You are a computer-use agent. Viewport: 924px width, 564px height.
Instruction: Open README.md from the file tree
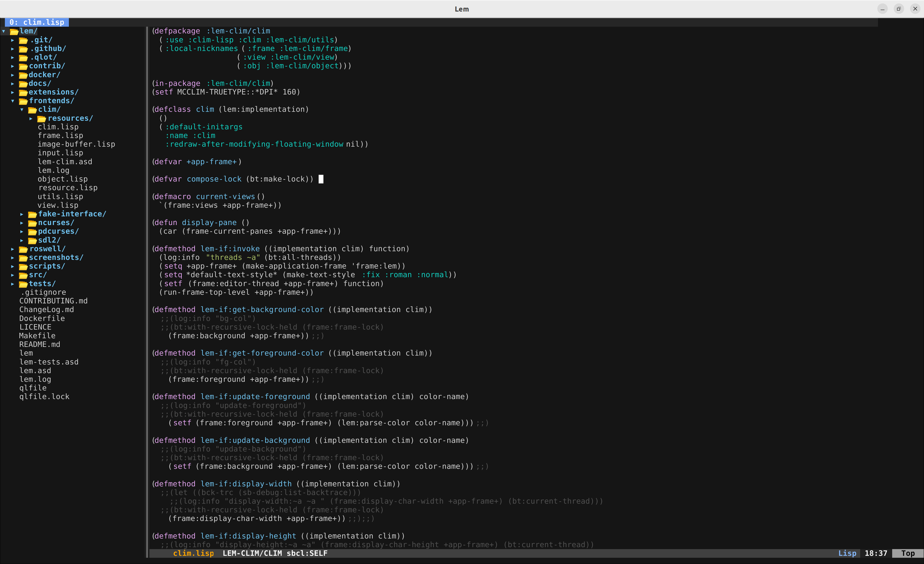tap(40, 345)
